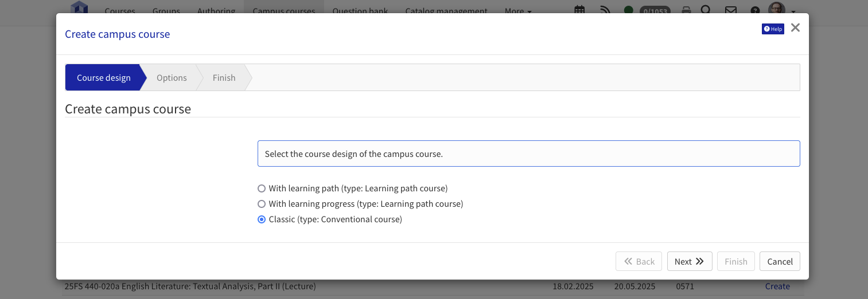Click Create link for English Literature course
Image resolution: width=868 pixels, height=299 pixels.
(x=777, y=286)
